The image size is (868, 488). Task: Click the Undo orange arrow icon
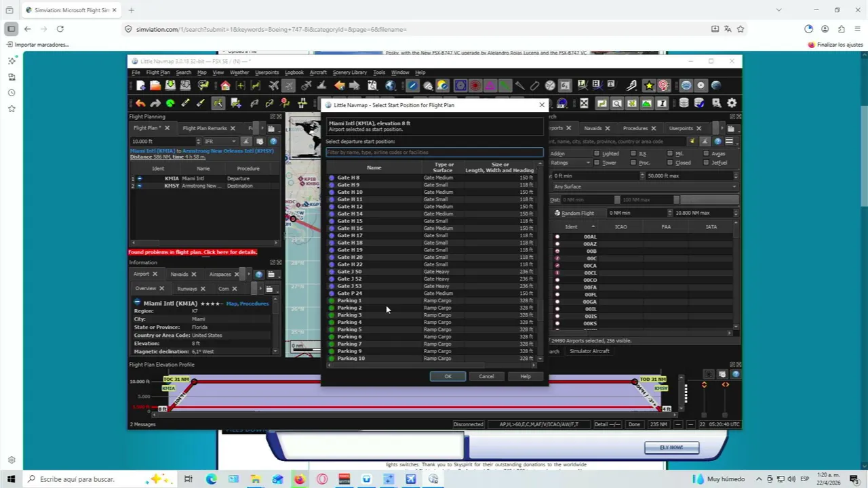(140, 103)
